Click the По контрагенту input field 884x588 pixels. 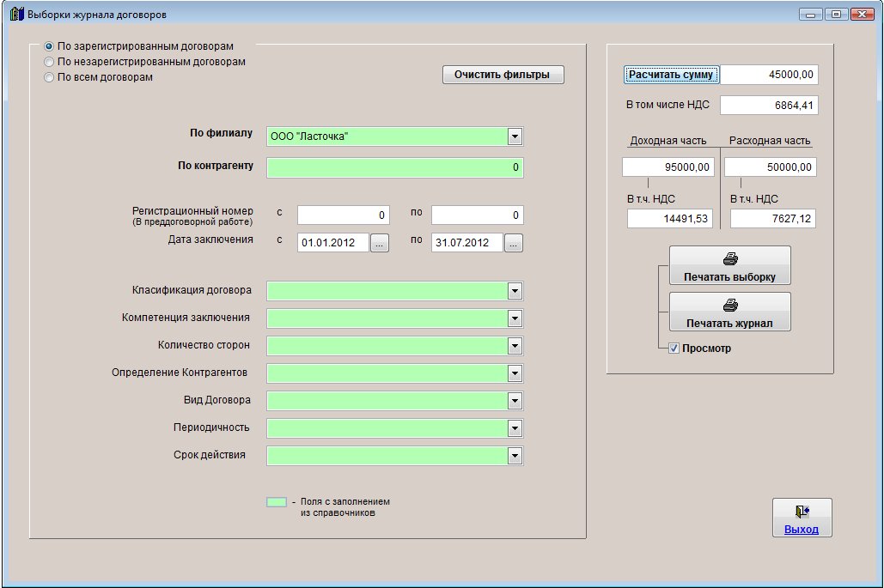[x=394, y=167]
